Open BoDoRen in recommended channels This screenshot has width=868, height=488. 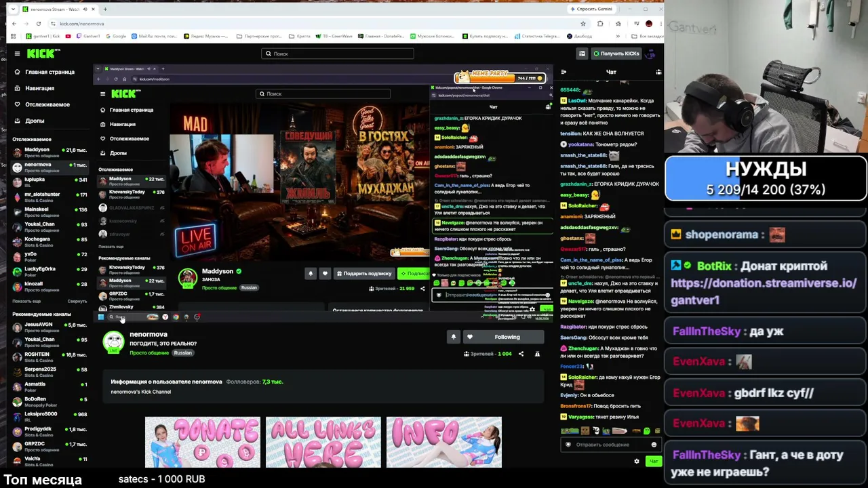coord(50,401)
